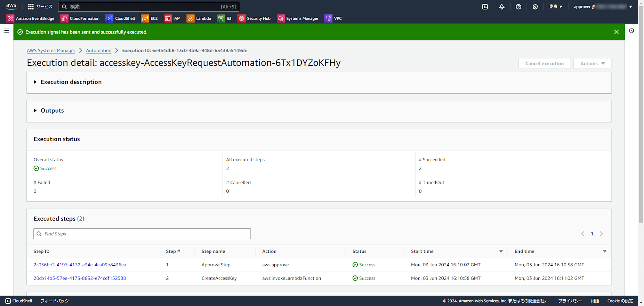Click the Step ID column header
This screenshot has width=644, height=306.
point(42,251)
